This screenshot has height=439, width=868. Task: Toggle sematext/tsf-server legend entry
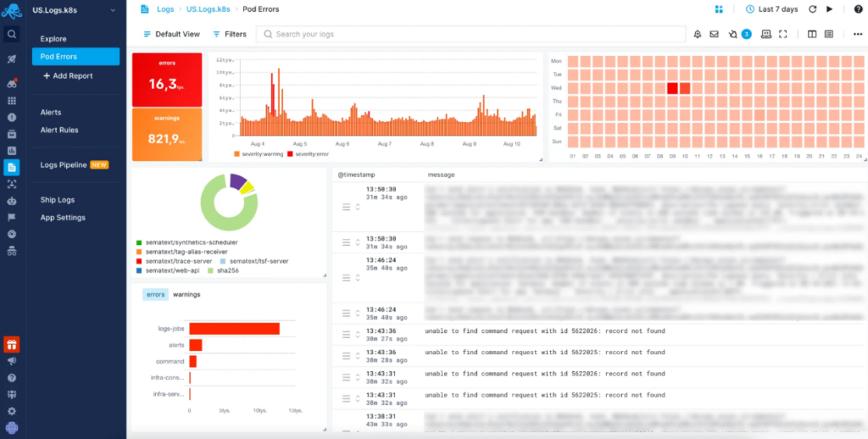(x=254, y=261)
